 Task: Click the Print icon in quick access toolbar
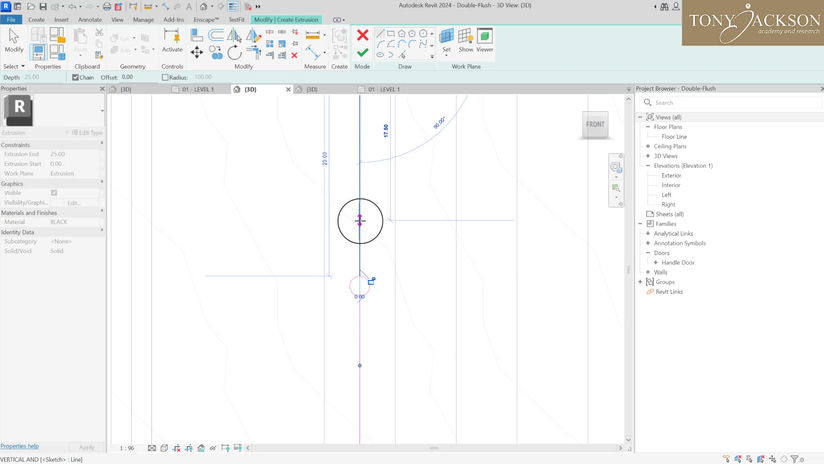coord(107,6)
